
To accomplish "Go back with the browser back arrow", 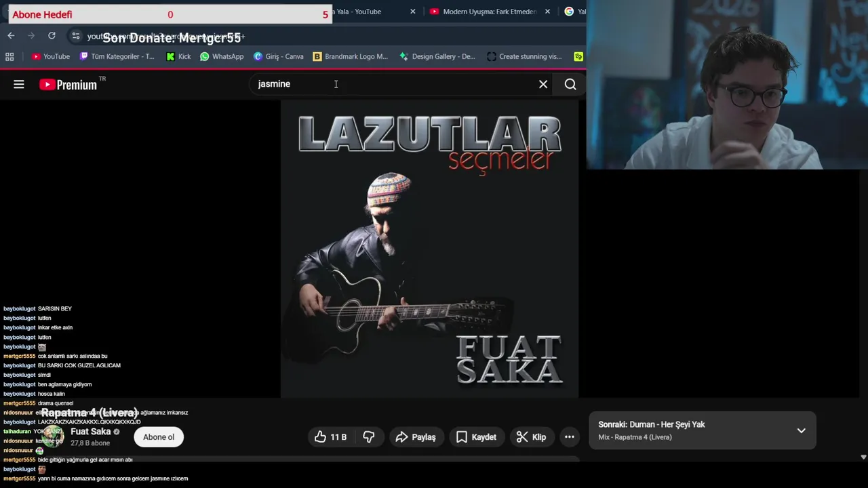I will pyautogui.click(x=11, y=35).
